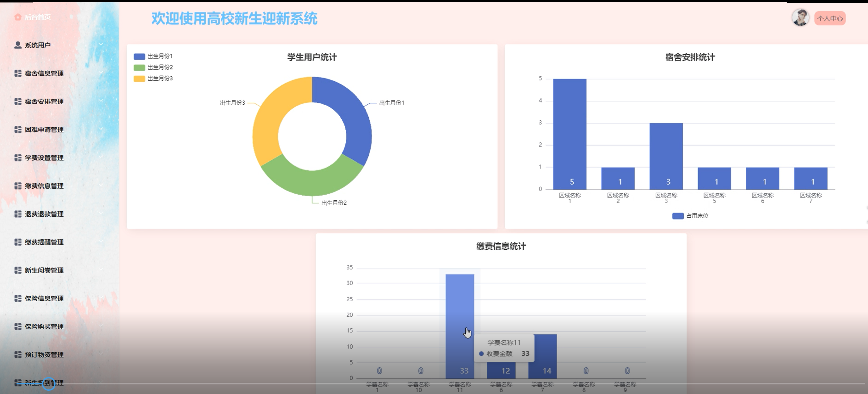Screen dimensions: 868x394
Task: Click the grid icon of 预订物资管理
Action: [x=18, y=355]
